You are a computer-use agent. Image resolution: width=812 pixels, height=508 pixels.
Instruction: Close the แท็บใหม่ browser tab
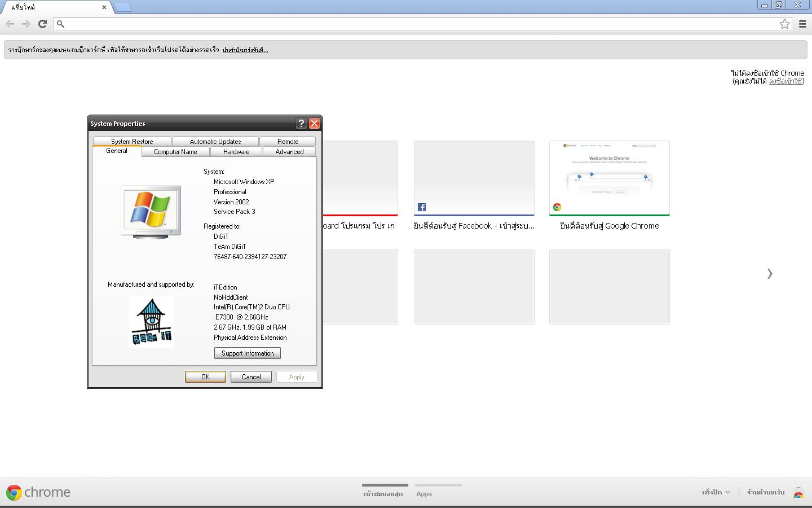pyautogui.click(x=104, y=7)
